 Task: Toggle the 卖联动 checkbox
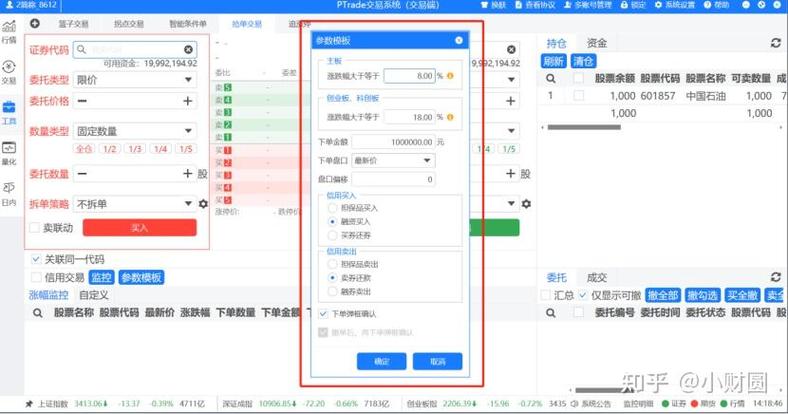click(35, 228)
